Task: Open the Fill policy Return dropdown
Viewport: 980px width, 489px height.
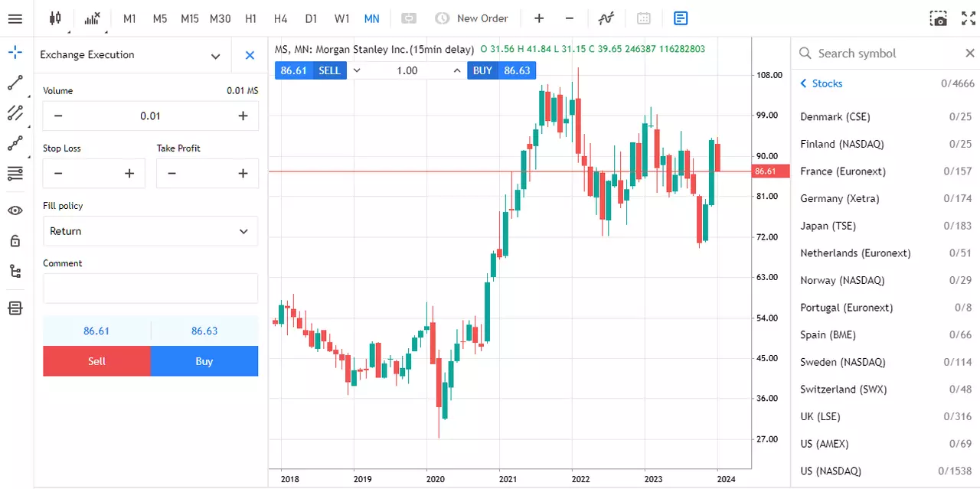Action: (x=151, y=231)
